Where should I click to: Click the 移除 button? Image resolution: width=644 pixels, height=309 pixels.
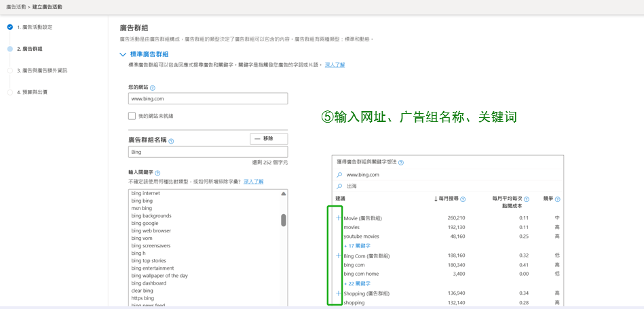tap(269, 139)
